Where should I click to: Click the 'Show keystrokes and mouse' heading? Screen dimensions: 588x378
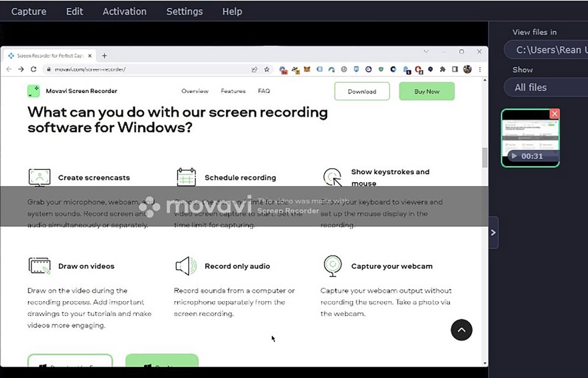pos(390,177)
